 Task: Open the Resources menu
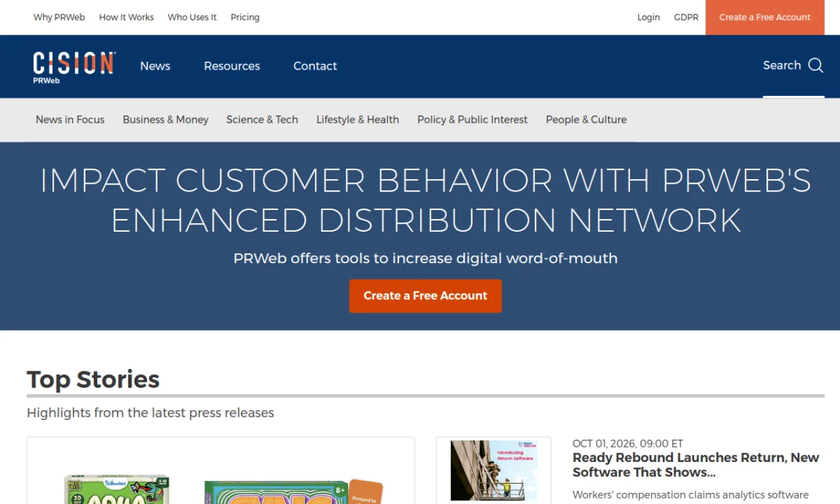click(x=232, y=66)
